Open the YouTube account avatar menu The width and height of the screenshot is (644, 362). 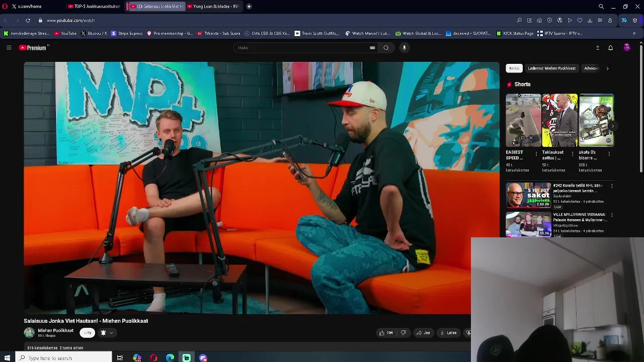coord(626,48)
